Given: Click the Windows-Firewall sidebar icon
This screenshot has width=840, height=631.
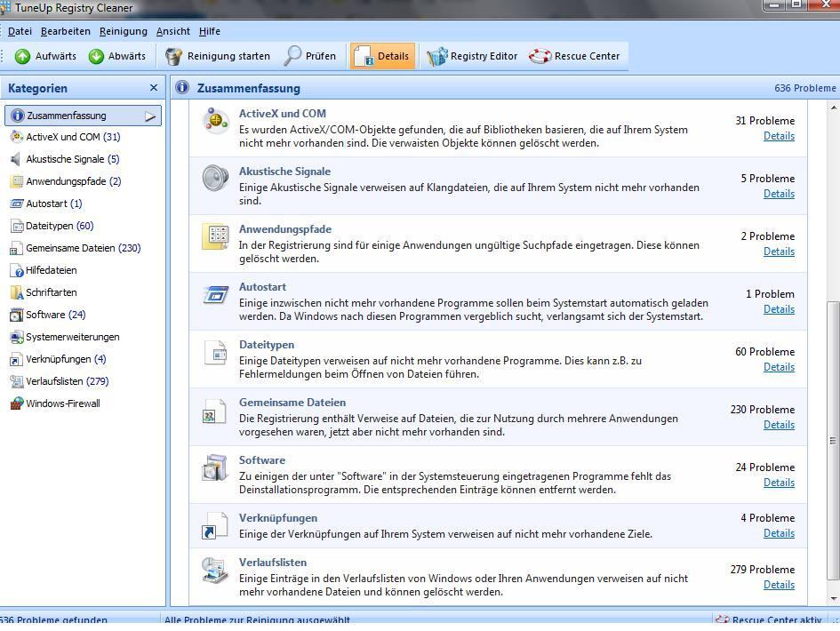Looking at the screenshot, I should click(x=17, y=403).
